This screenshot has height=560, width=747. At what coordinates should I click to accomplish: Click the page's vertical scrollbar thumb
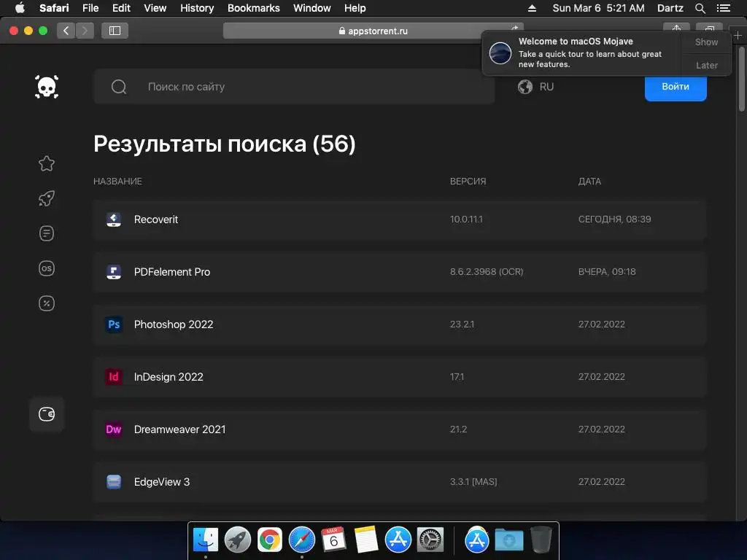tap(741, 79)
